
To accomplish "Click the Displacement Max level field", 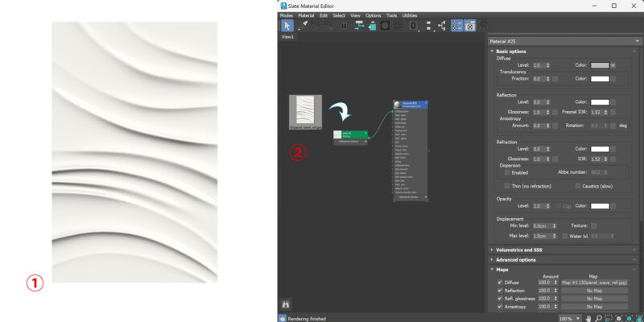I will [542, 236].
